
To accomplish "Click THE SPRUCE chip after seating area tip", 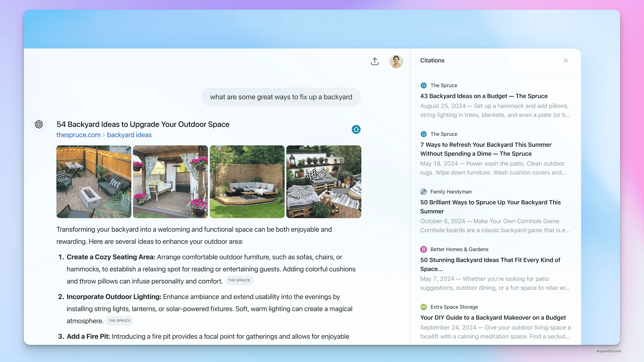I will 239,280.
